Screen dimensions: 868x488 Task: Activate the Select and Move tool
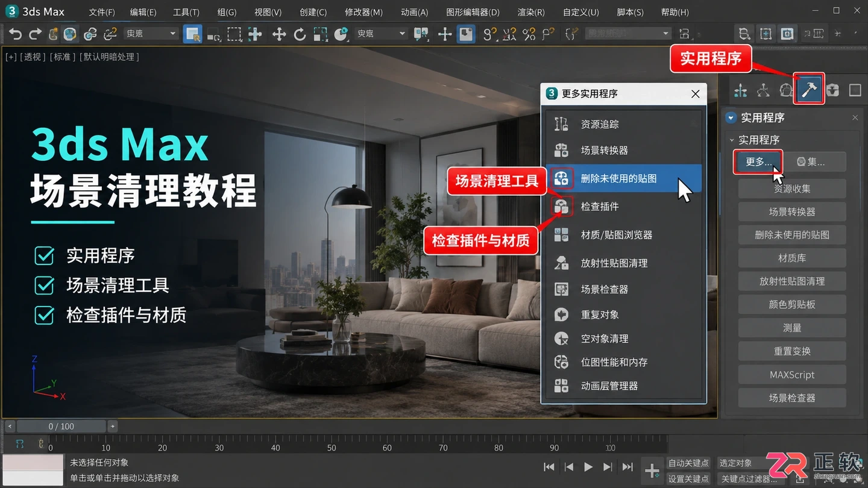tap(278, 34)
